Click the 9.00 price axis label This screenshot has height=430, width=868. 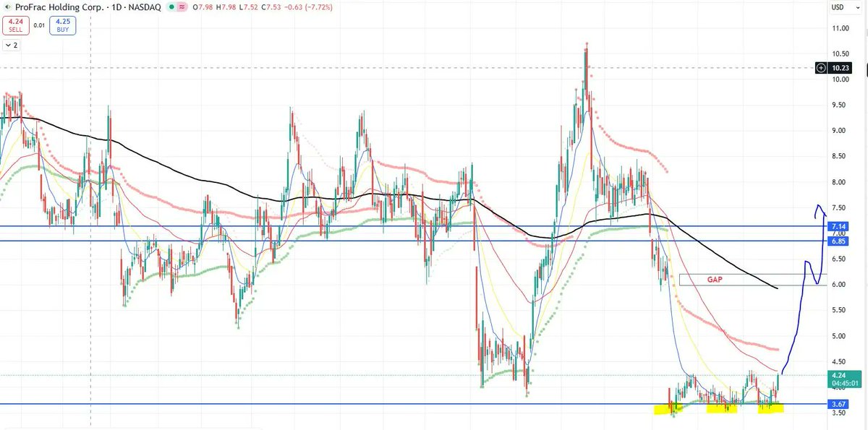(840, 131)
